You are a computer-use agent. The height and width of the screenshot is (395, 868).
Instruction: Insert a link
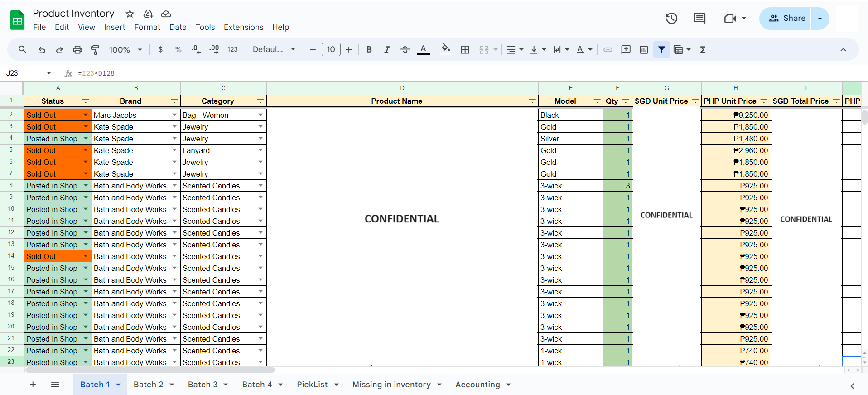coord(608,50)
